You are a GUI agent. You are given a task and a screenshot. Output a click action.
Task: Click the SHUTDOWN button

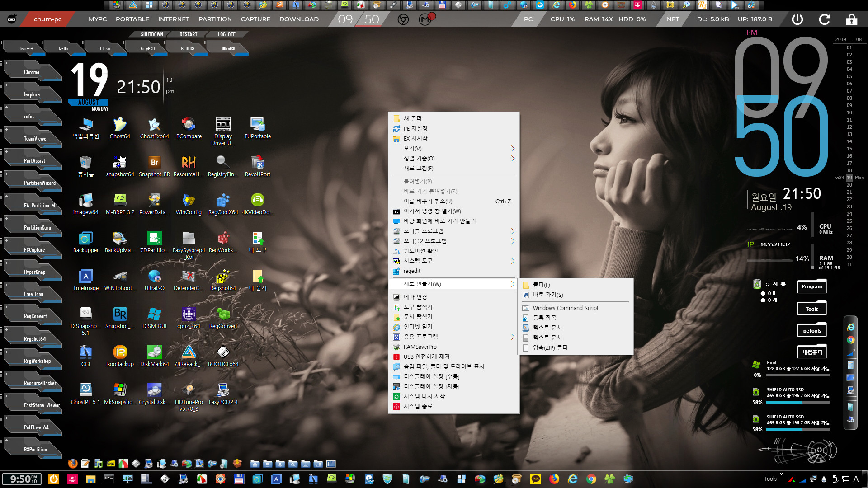151,34
